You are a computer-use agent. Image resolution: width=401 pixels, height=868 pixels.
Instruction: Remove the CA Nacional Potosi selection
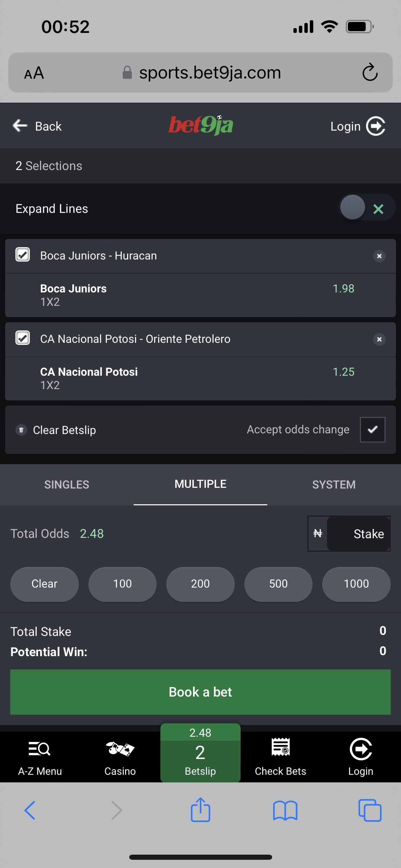pyautogui.click(x=379, y=339)
